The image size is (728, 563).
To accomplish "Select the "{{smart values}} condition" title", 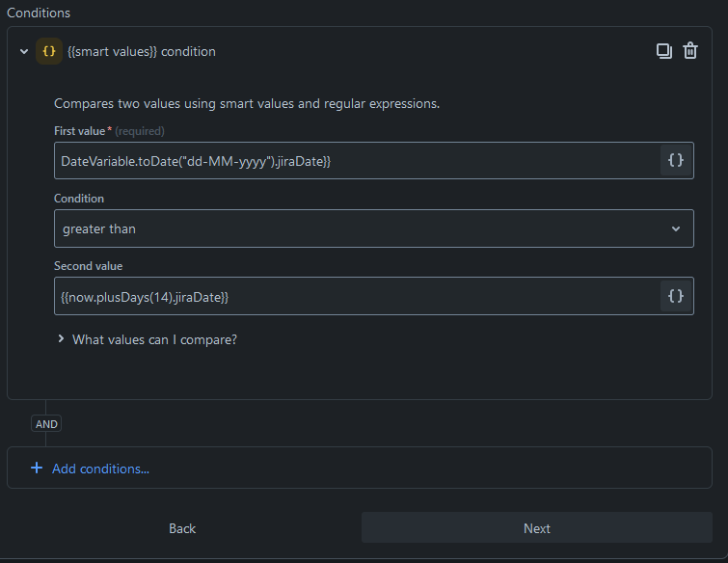I will click(x=142, y=52).
